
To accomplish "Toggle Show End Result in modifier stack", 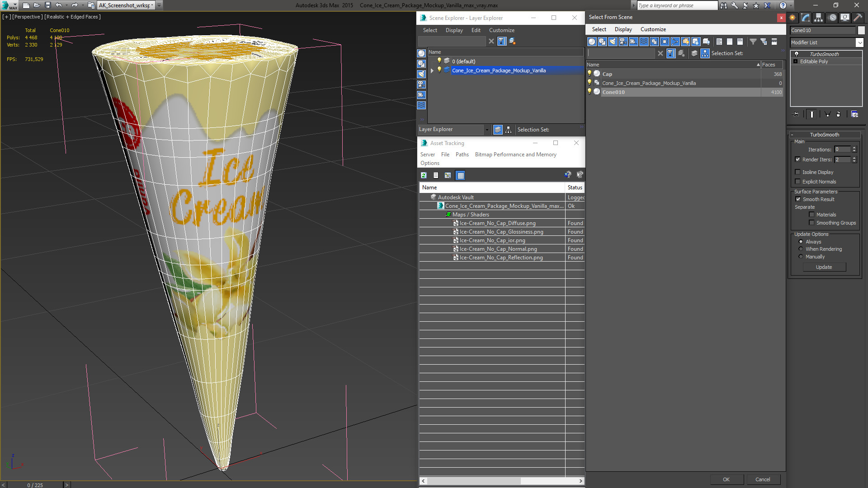I will coord(812,114).
